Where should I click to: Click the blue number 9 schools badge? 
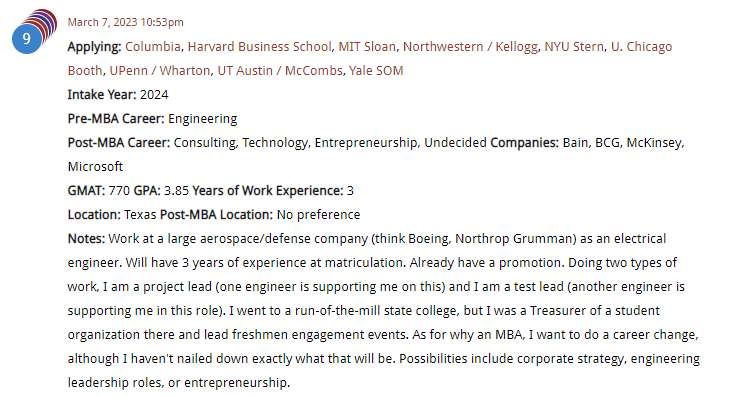(x=26, y=39)
